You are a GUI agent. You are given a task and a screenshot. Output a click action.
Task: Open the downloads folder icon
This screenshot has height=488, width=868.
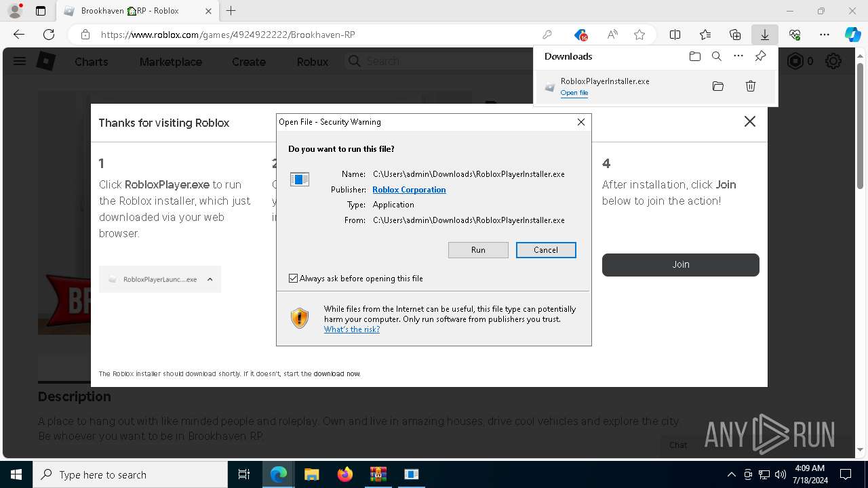click(x=694, y=56)
